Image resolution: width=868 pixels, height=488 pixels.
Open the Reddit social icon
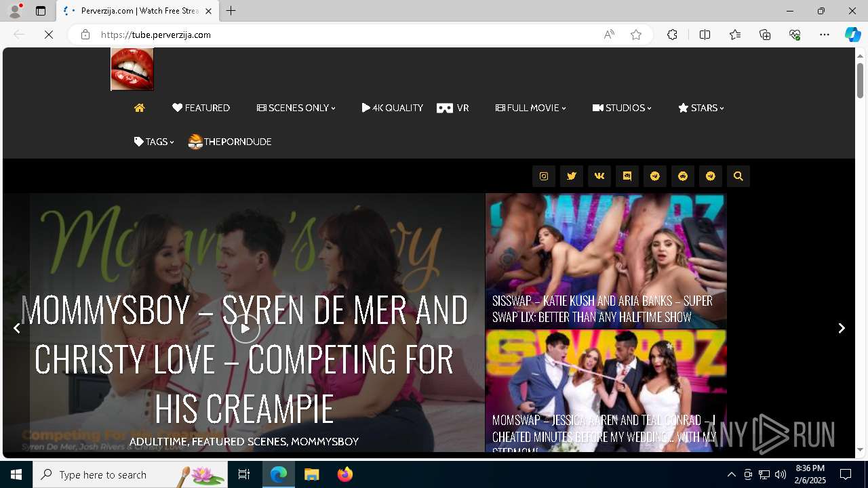tap(683, 176)
